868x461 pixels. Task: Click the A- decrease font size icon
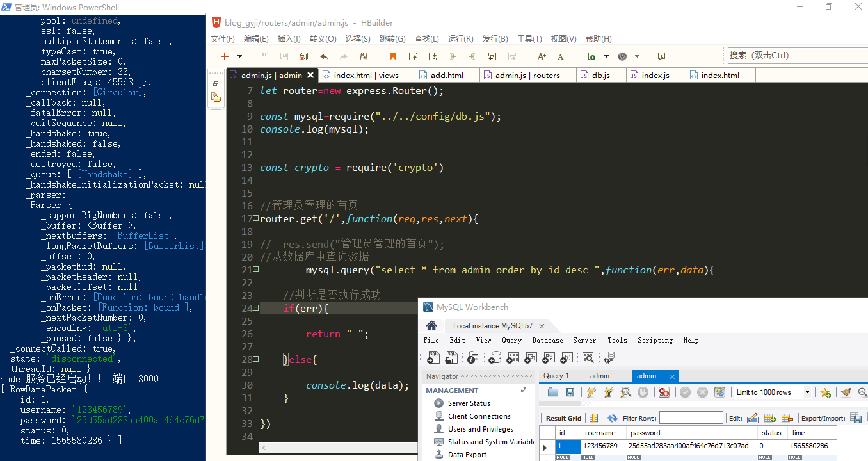click(561, 56)
